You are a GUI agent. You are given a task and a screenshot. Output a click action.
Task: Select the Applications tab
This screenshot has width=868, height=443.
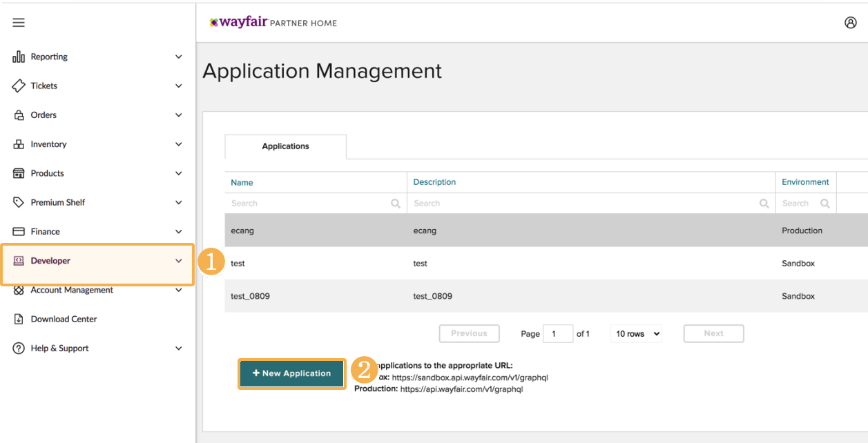285,146
